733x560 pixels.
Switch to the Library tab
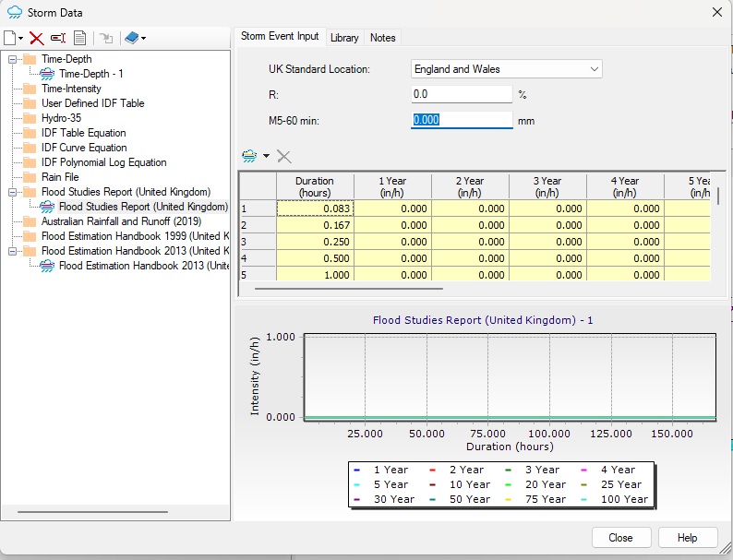pos(344,38)
